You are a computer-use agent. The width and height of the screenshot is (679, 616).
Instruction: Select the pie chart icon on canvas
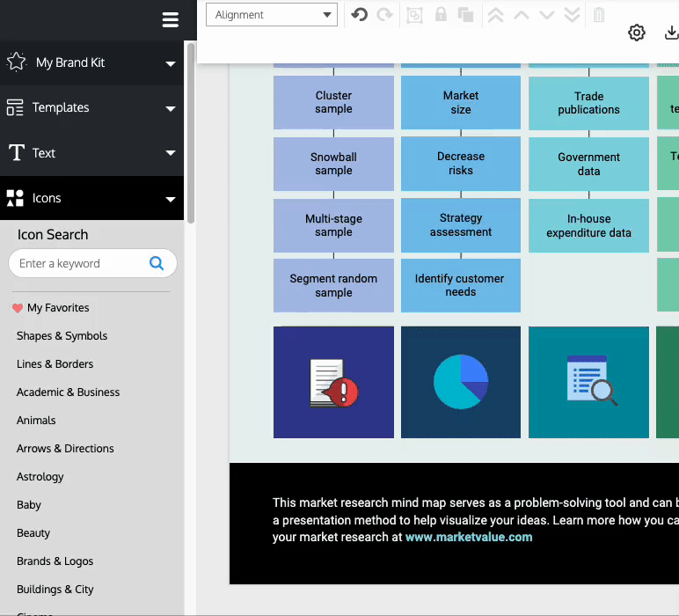[461, 382]
